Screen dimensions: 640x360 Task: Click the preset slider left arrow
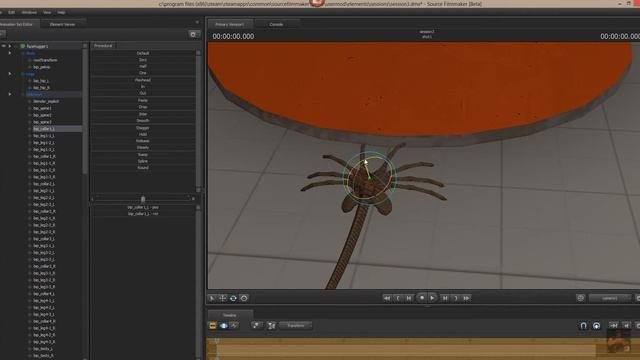tap(92, 199)
